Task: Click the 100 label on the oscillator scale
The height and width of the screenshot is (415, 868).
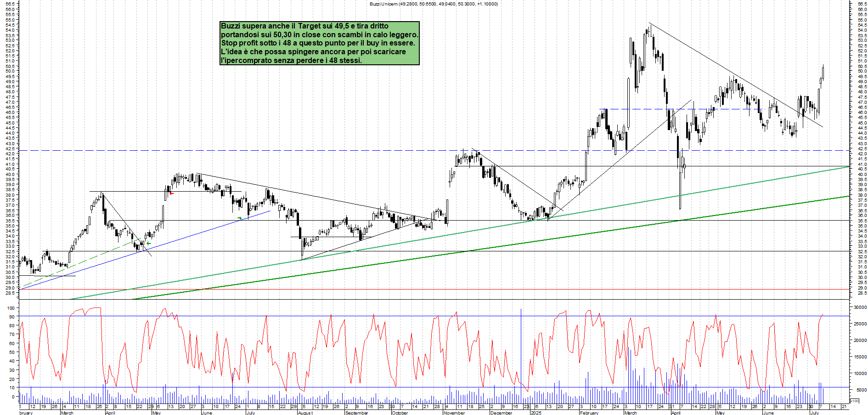Action: tap(11, 307)
